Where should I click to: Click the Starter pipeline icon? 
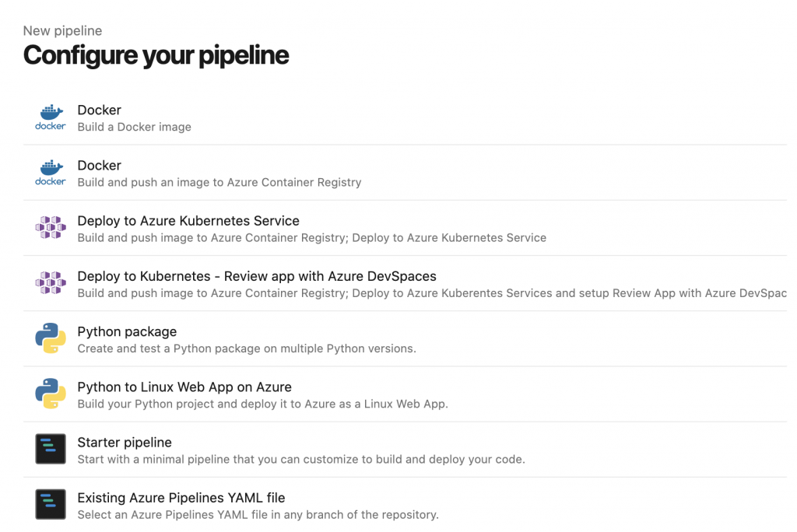point(51,450)
